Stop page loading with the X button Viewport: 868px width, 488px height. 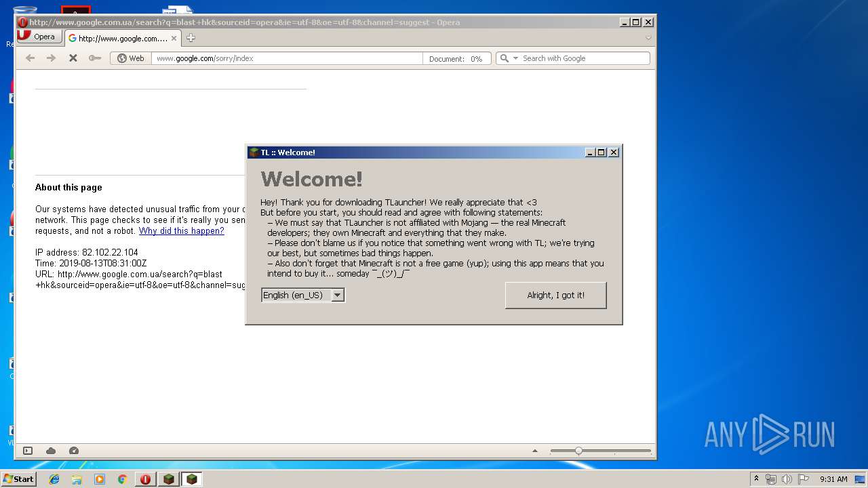coord(73,58)
